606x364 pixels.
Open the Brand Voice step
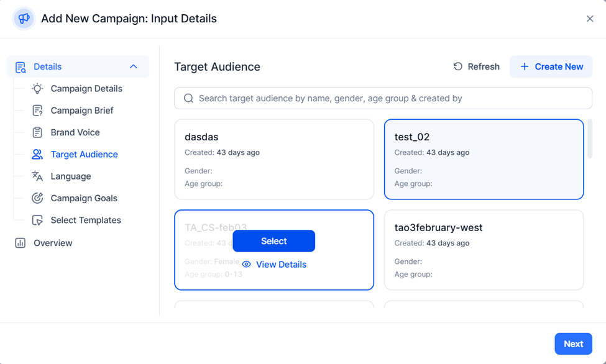pyautogui.click(x=75, y=132)
